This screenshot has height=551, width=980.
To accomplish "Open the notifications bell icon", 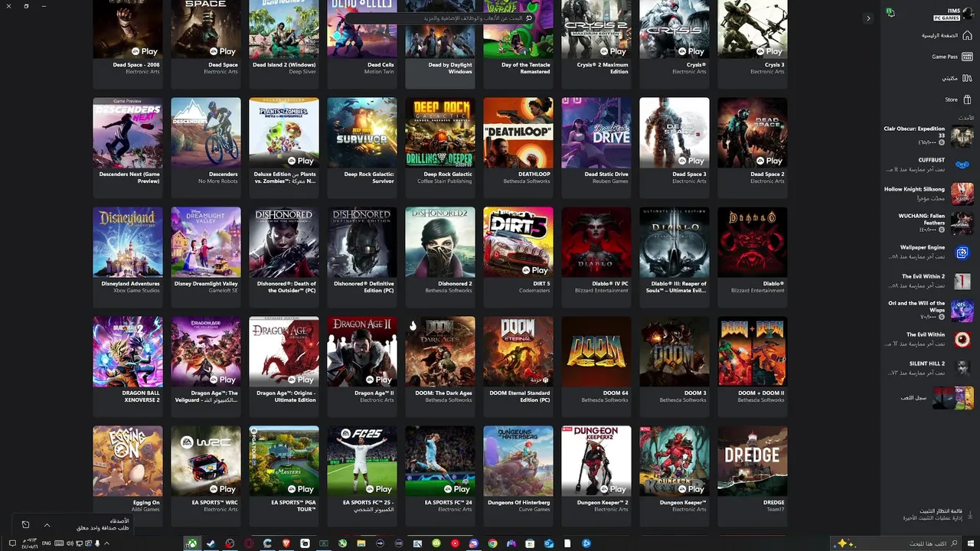I will pyautogui.click(x=890, y=13).
